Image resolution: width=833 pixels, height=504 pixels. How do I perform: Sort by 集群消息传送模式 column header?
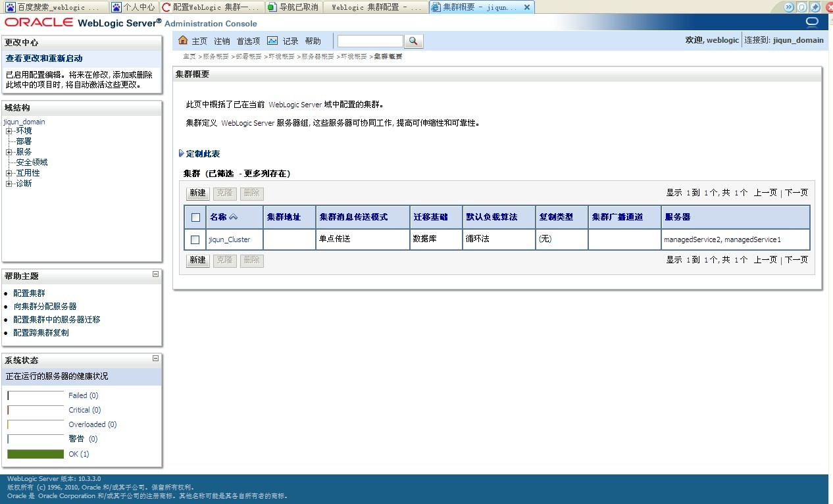(353, 217)
